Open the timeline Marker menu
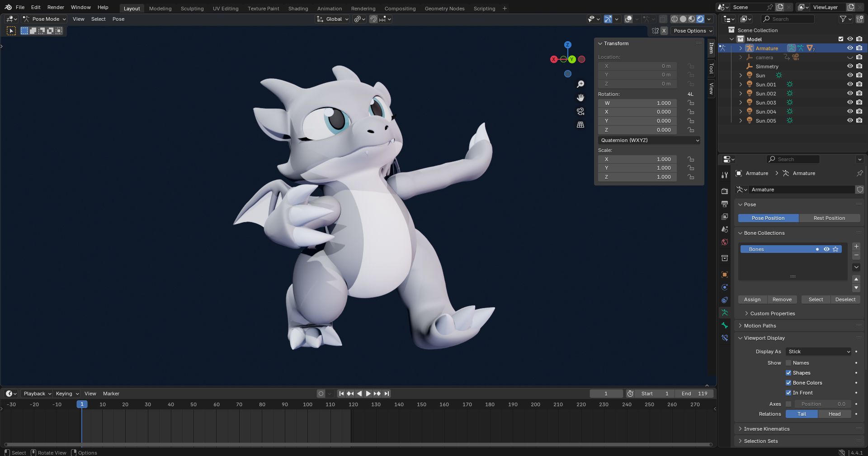Screen dimensions: 868x456 coord(111,394)
